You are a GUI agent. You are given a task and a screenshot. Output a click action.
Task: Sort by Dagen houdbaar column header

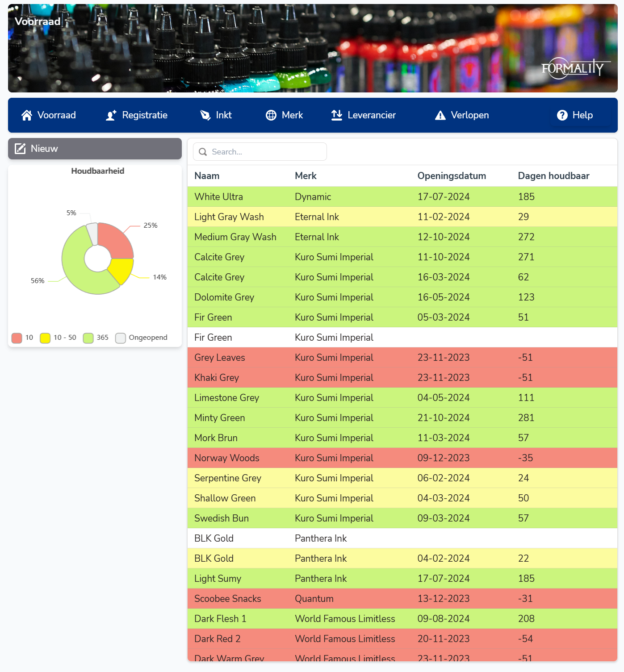point(553,176)
